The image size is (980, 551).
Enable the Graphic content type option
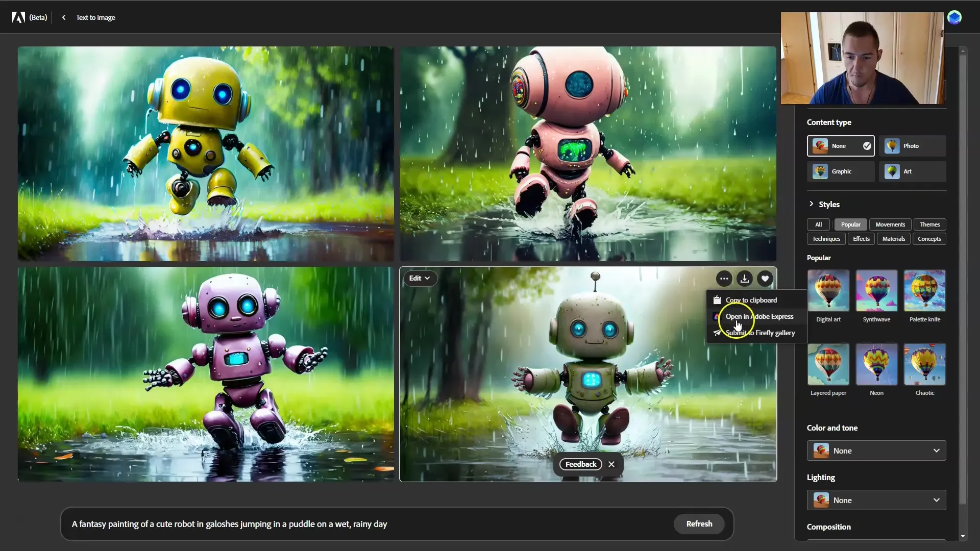[841, 171]
